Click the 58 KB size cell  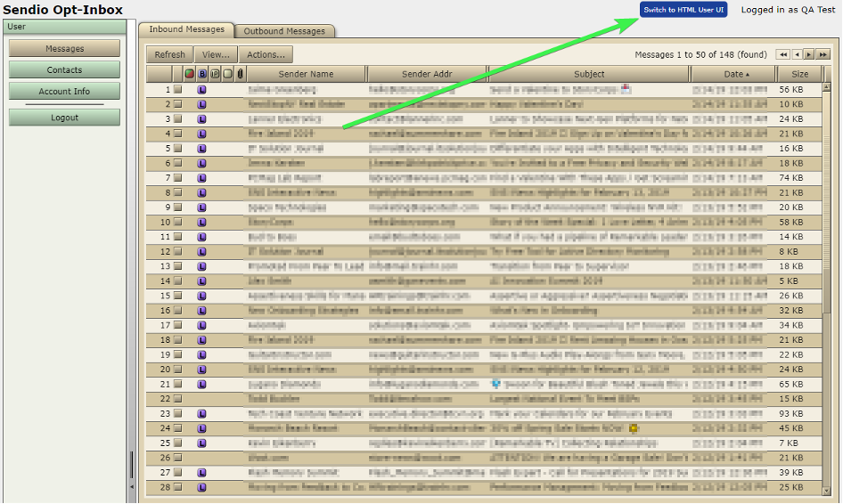[x=791, y=222]
